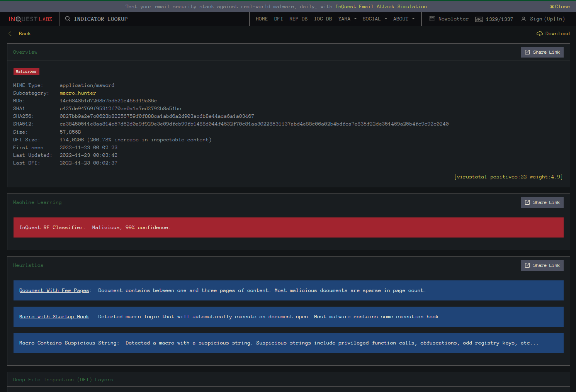Open Macro Contains Suspicious String heuristic
Image resolution: width=576 pixels, height=392 pixels.
(x=68, y=343)
